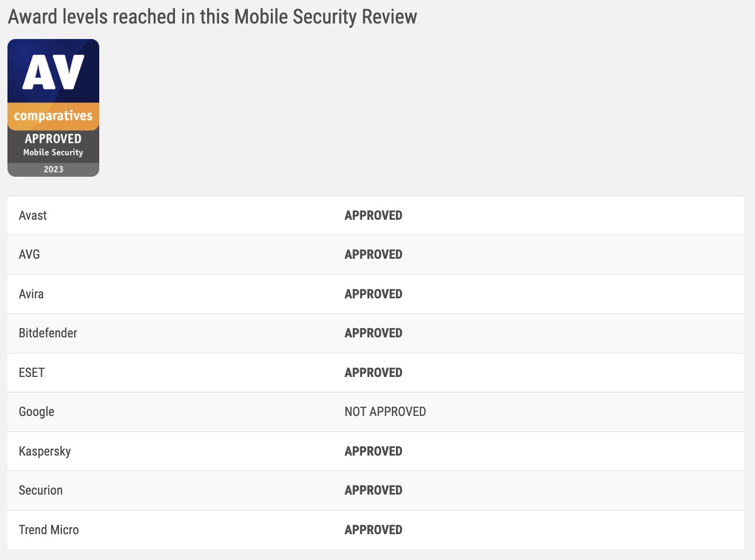
Task: Select the ESET vendor name
Action: point(32,373)
